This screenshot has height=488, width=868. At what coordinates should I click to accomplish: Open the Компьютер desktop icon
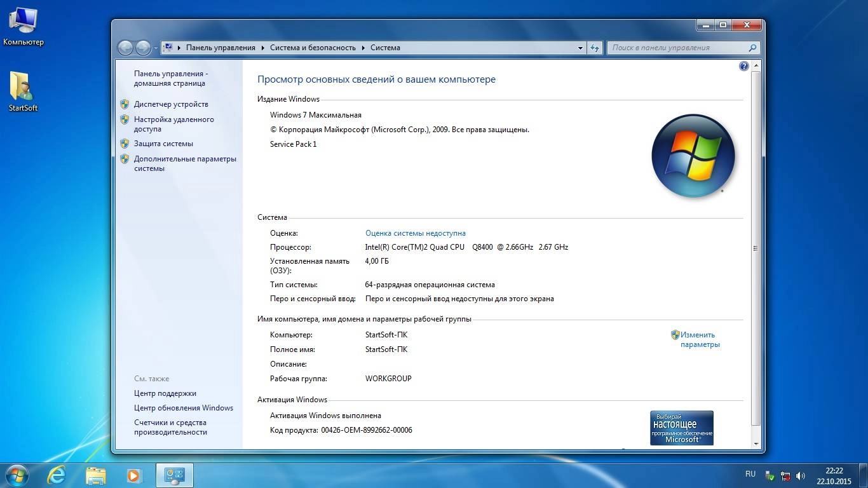coord(24,27)
